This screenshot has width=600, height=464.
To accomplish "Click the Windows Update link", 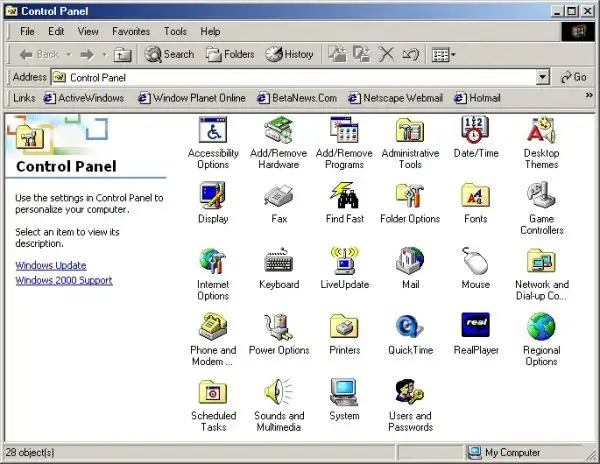I will point(51,266).
